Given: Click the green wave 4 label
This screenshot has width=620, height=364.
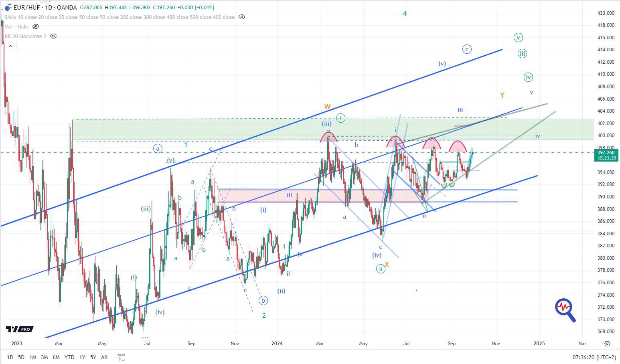Looking at the screenshot, I should 405,14.
